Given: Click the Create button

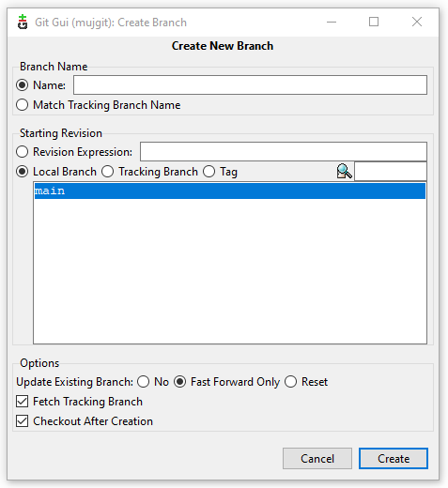Looking at the screenshot, I should (x=394, y=459).
